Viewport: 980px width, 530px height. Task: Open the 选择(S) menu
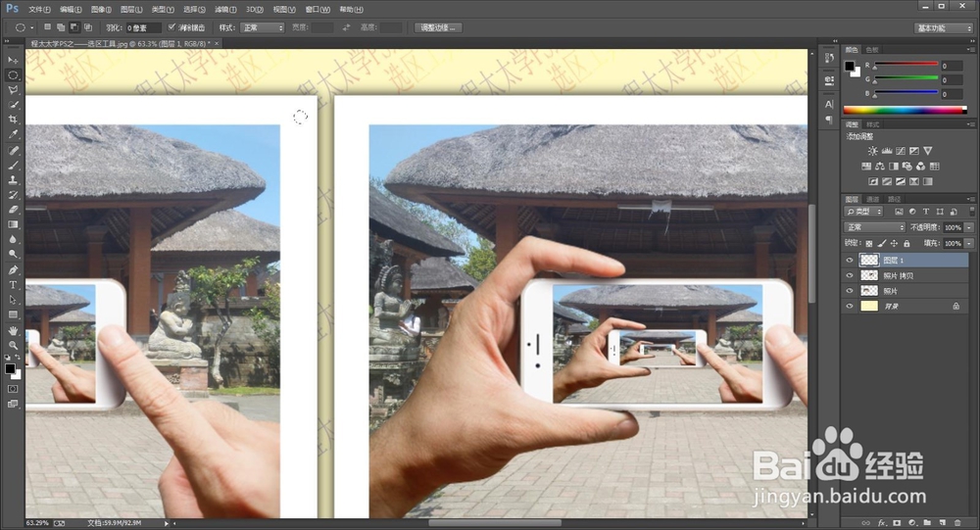(x=194, y=10)
